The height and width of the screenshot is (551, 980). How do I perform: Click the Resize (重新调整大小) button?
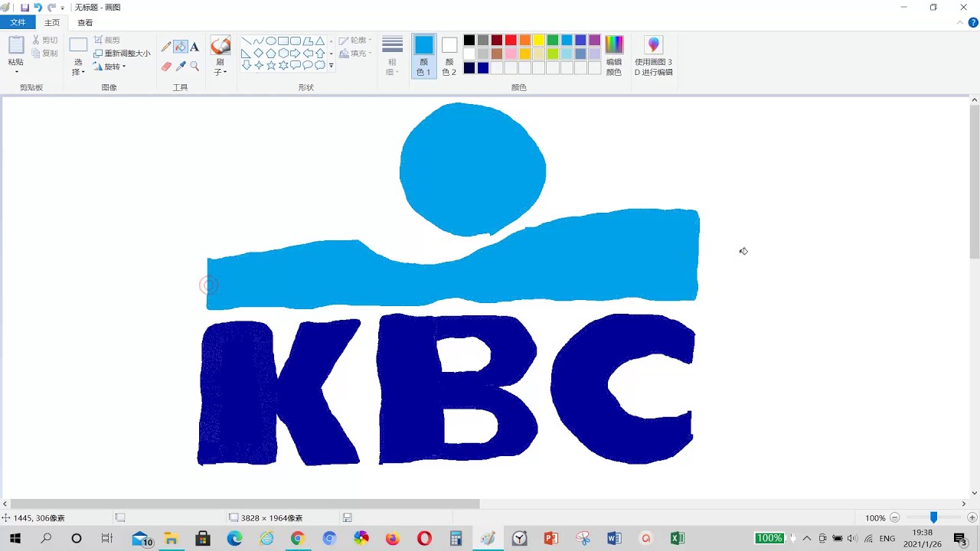point(122,54)
